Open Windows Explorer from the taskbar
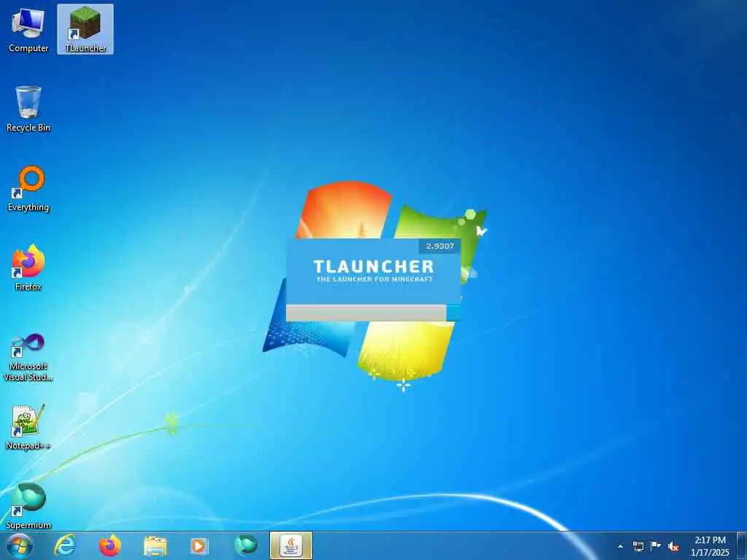 click(155, 545)
